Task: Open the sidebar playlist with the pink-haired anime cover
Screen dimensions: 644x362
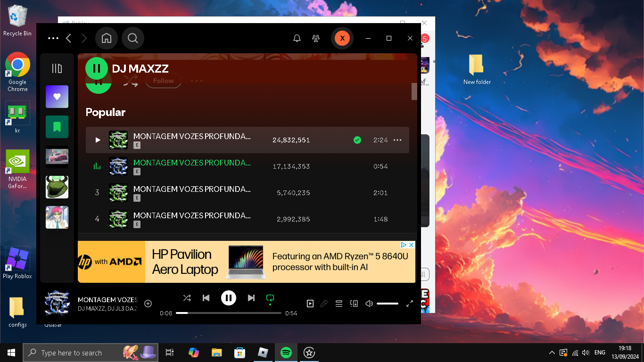Action: coord(57,217)
